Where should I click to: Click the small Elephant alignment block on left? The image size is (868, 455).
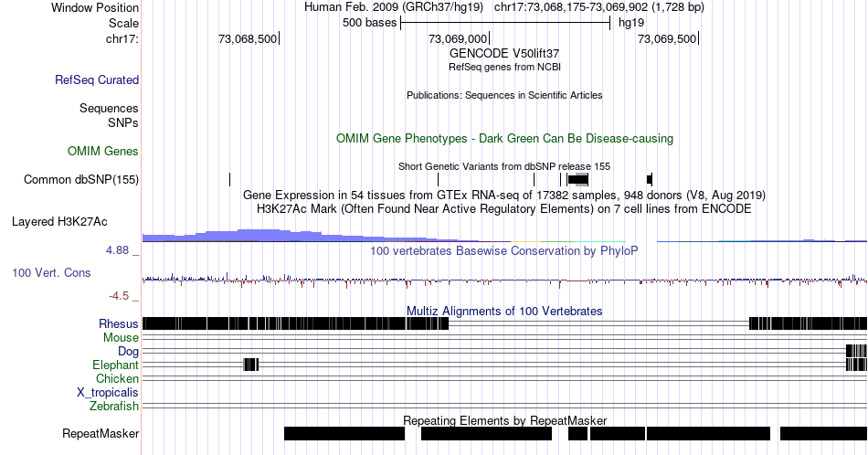250,365
